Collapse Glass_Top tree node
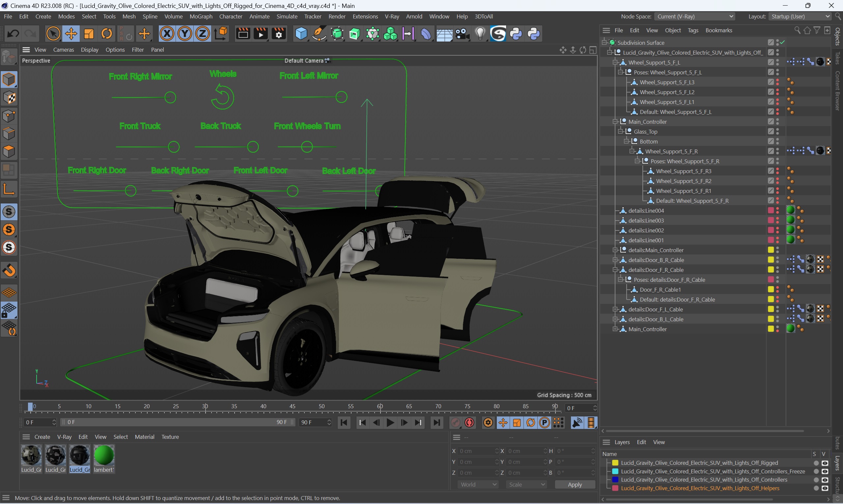Viewport: 843px width, 504px height. point(620,131)
